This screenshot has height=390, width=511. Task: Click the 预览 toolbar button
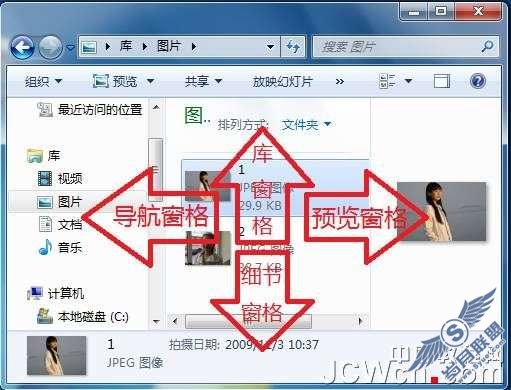pos(115,81)
